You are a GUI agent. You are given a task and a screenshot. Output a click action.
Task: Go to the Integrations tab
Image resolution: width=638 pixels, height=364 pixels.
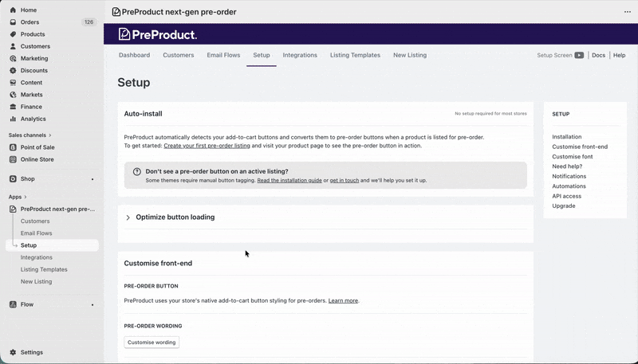[x=300, y=56]
